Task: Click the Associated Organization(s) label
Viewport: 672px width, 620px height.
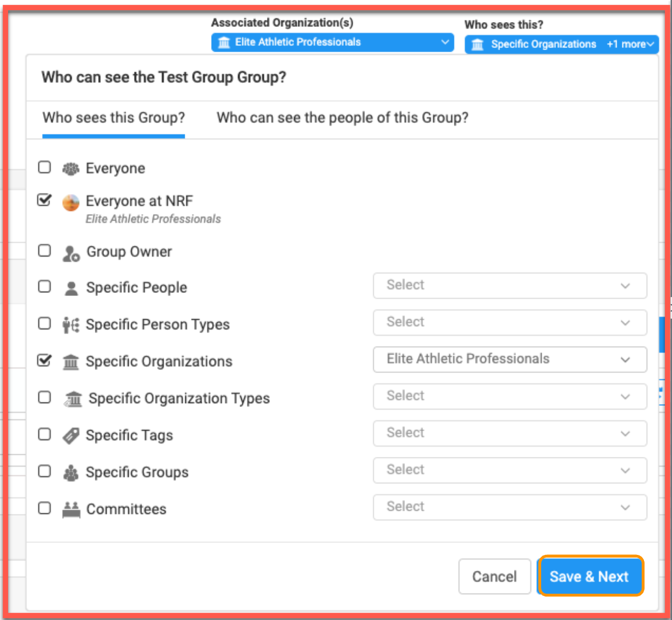Action: [x=282, y=23]
